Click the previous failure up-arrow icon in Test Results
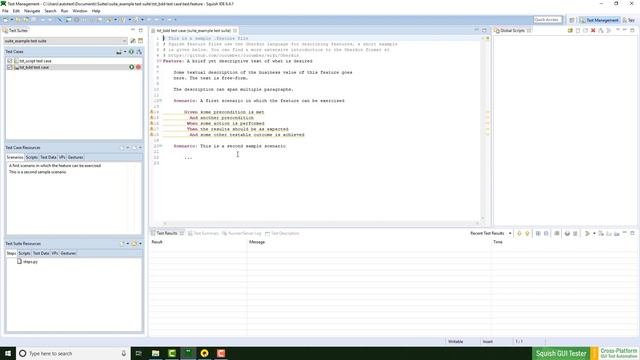 click(527, 233)
